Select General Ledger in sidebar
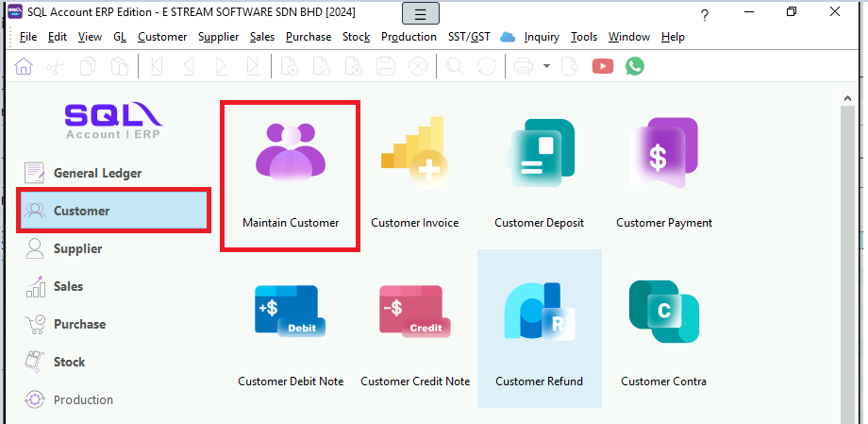 97,173
